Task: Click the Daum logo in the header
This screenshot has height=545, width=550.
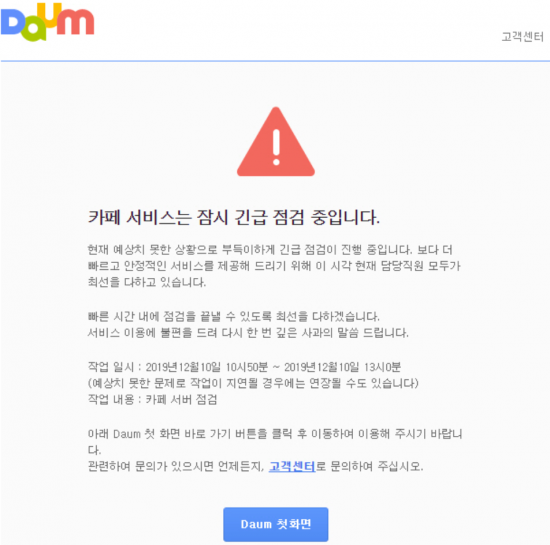Action: tap(47, 22)
